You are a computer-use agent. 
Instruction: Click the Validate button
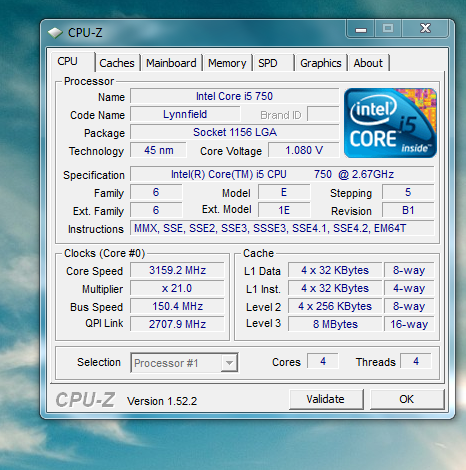[326, 399]
